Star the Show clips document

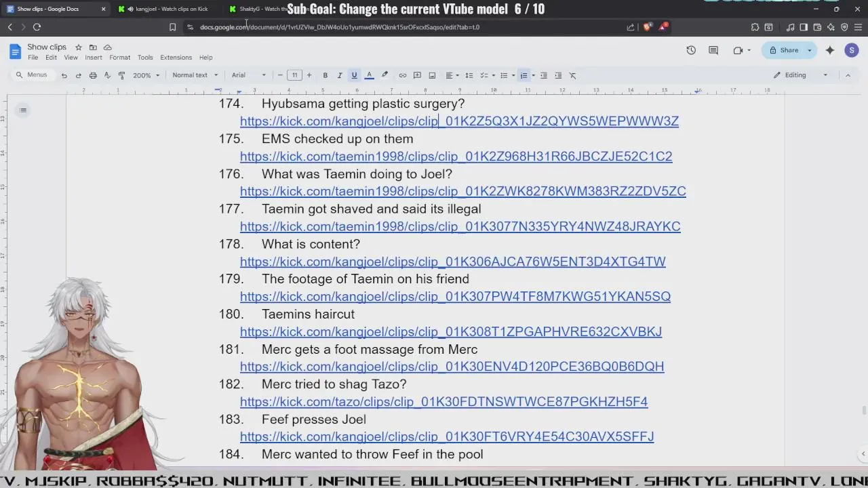pos(78,47)
